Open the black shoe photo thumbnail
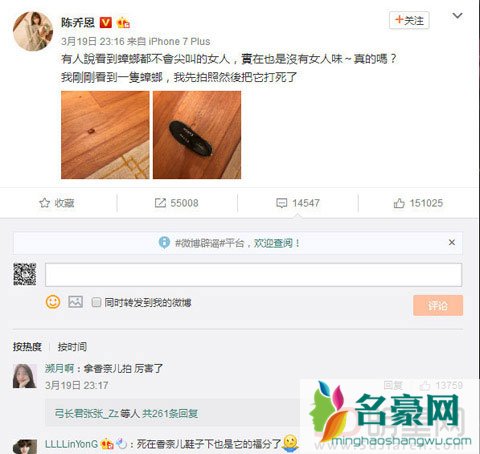Screen dimensions: 480x454 (x=197, y=135)
